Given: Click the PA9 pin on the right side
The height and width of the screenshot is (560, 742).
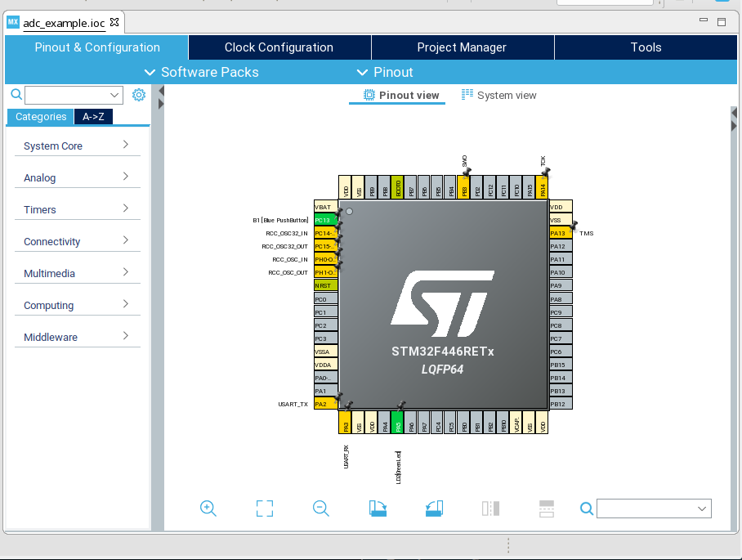Looking at the screenshot, I should tap(561, 285).
